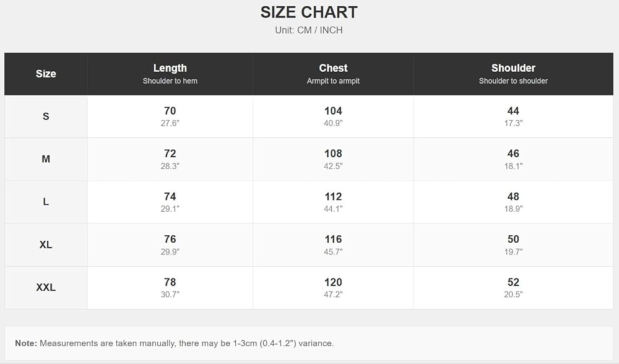Screen dimensions: 619x364
Task: Select the XXL size row label
Action: click(x=46, y=287)
